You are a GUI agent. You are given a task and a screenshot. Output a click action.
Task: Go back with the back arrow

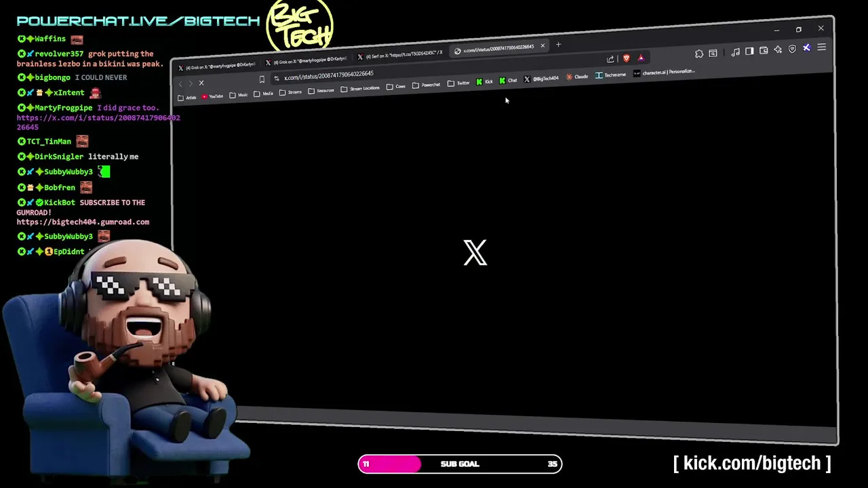click(x=180, y=83)
